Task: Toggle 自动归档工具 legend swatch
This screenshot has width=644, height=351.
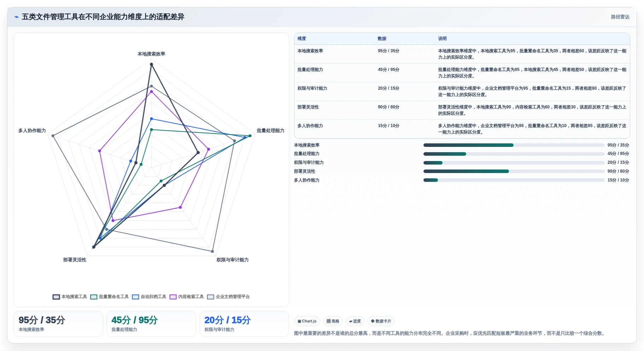Action: point(135,297)
